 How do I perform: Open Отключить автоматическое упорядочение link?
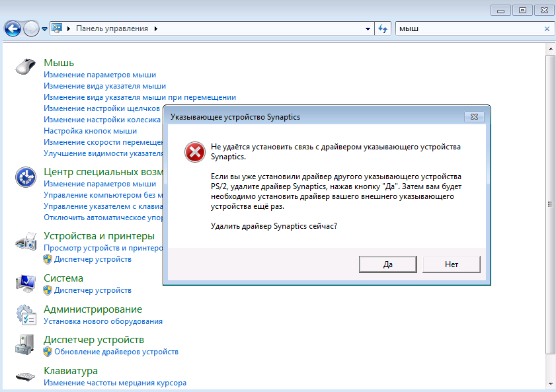tap(103, 217)
